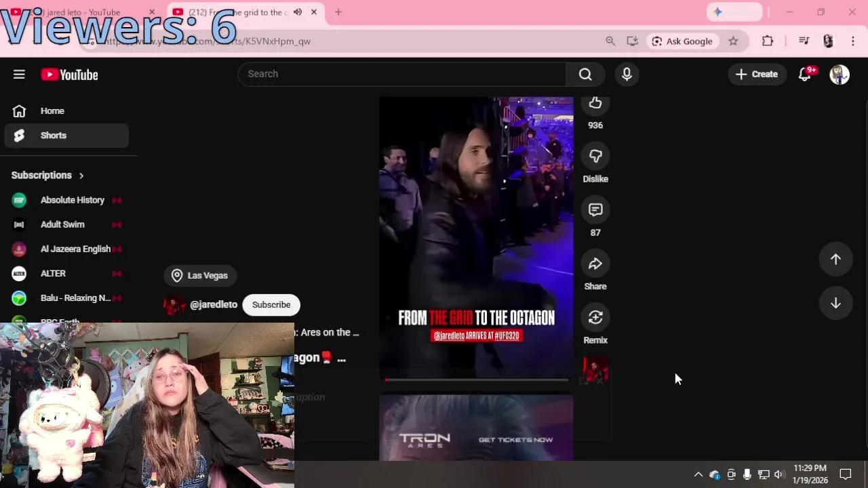Open the @jaredleto channel
Image resolution: width=868 pixels, height=488 pixels.
(213, 305)
